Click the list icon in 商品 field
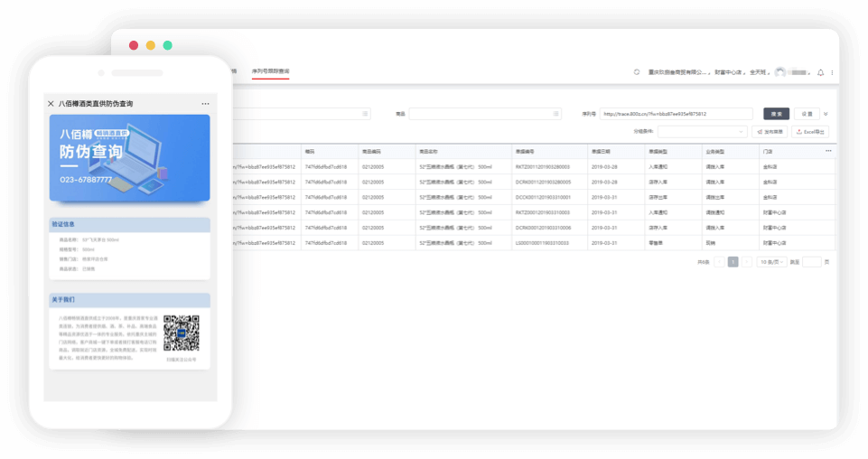This screenshot has height=459, width=868. pyautogui.click(x=555, y=114)
